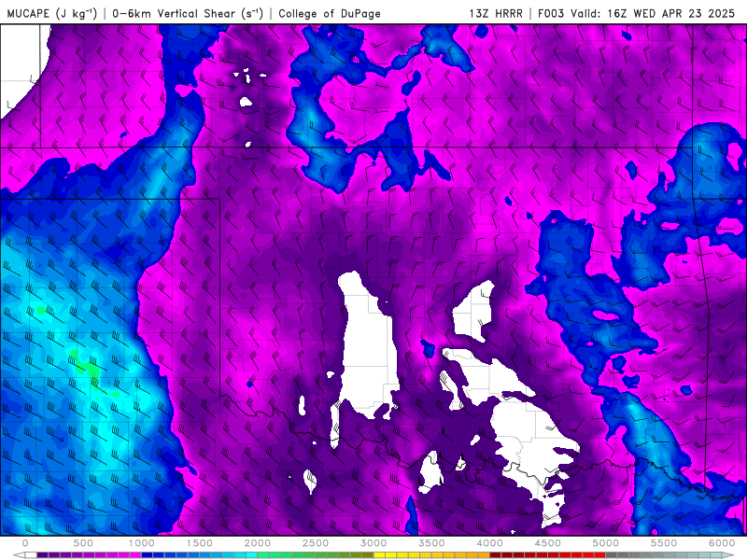Click the 4000 scale label
The height and width of the screenshot is (560, 747).
click(x=489, y=543)
